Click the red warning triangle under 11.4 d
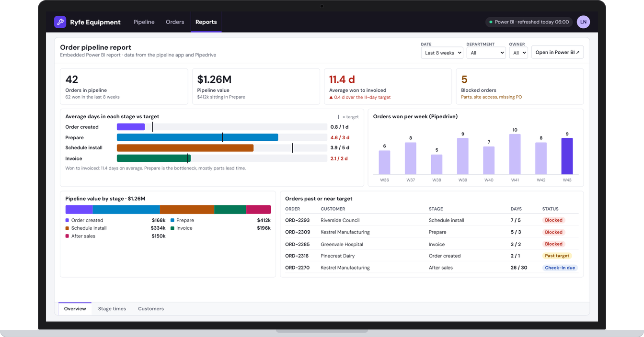The width and height of the screenshot is (644, 337). [331, 97]
